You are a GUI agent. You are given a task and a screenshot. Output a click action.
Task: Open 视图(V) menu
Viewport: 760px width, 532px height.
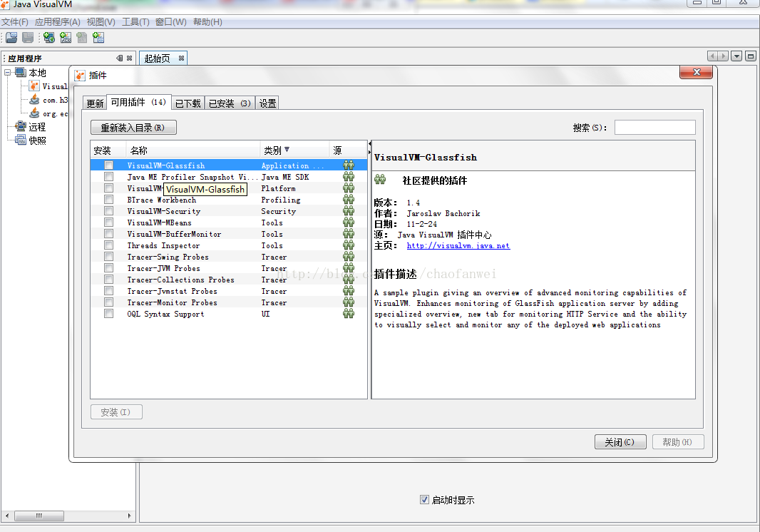click(x=101, y=22)
